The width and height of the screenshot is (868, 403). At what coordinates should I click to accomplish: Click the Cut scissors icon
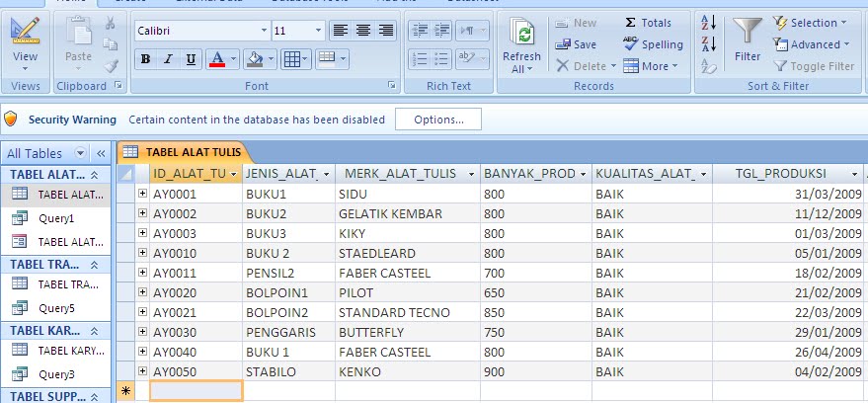point(111,24)
